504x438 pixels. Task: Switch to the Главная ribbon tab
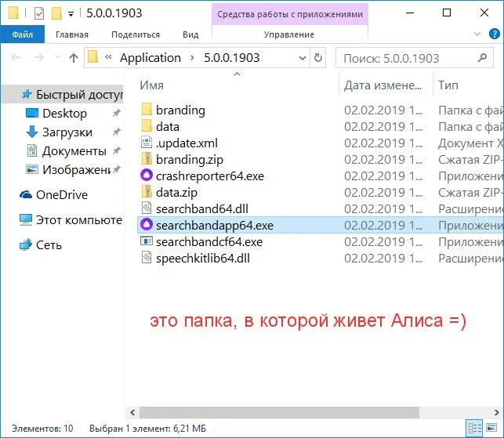72,34
